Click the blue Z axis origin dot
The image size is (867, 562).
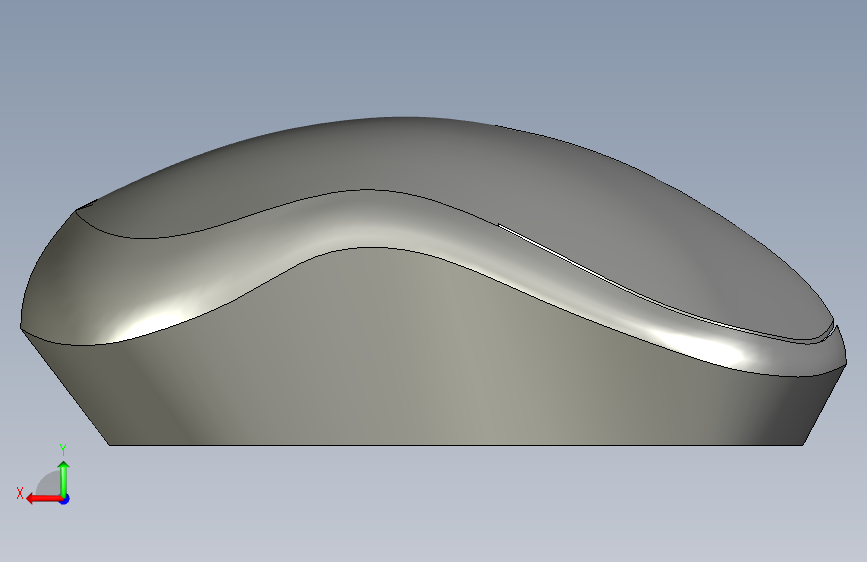65,499
